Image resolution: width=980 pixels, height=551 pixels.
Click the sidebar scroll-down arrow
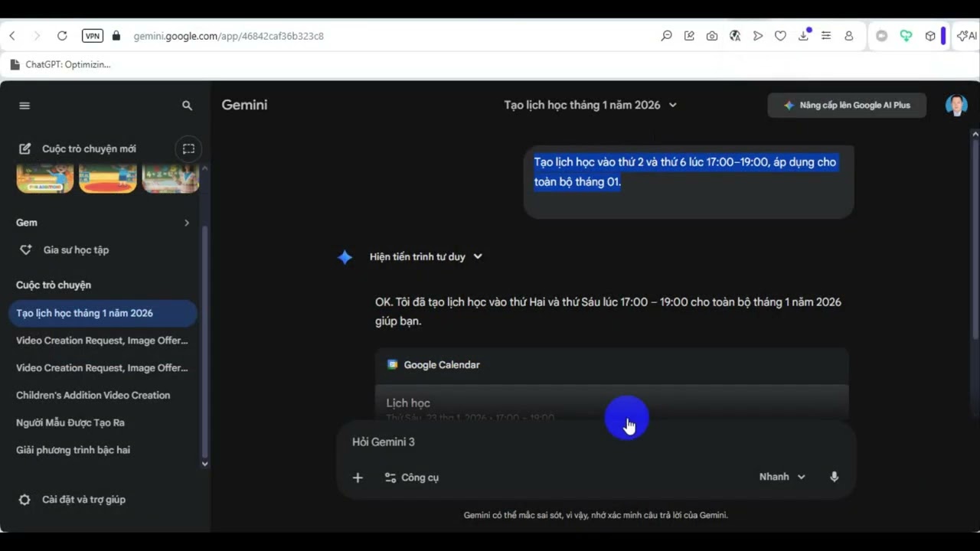click(x=204, y=464)
